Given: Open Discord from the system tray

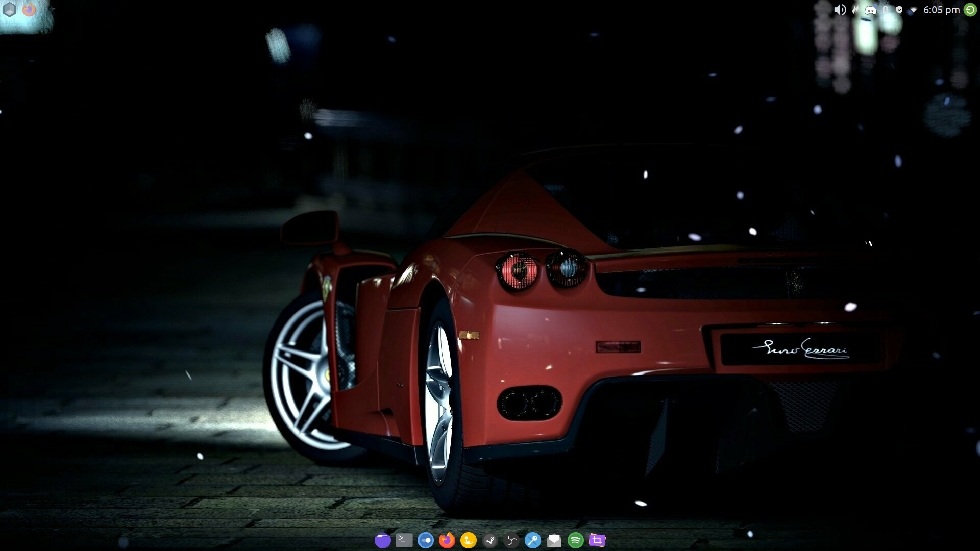Looking at the screenshot, I should pos(871,10).
